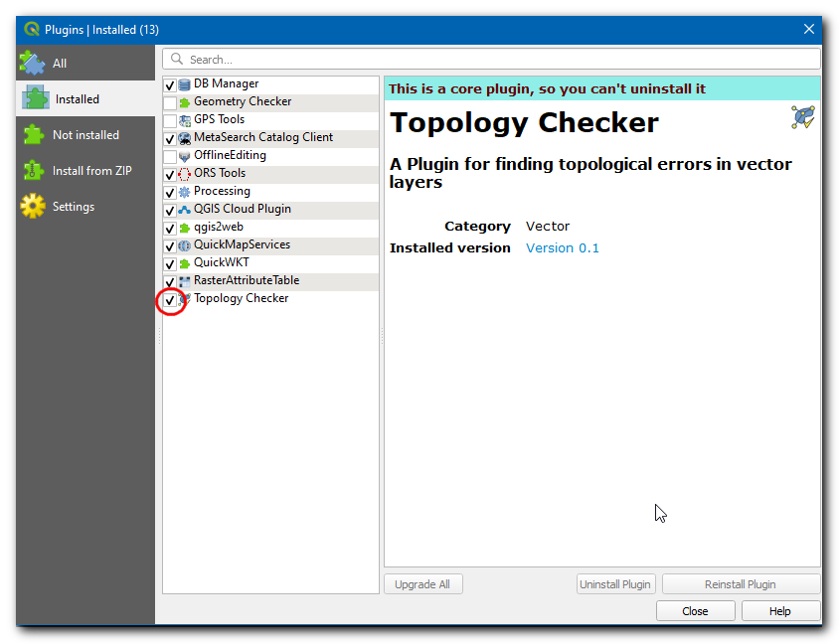Open the Version 0.1 link

(x=562, y=248)
